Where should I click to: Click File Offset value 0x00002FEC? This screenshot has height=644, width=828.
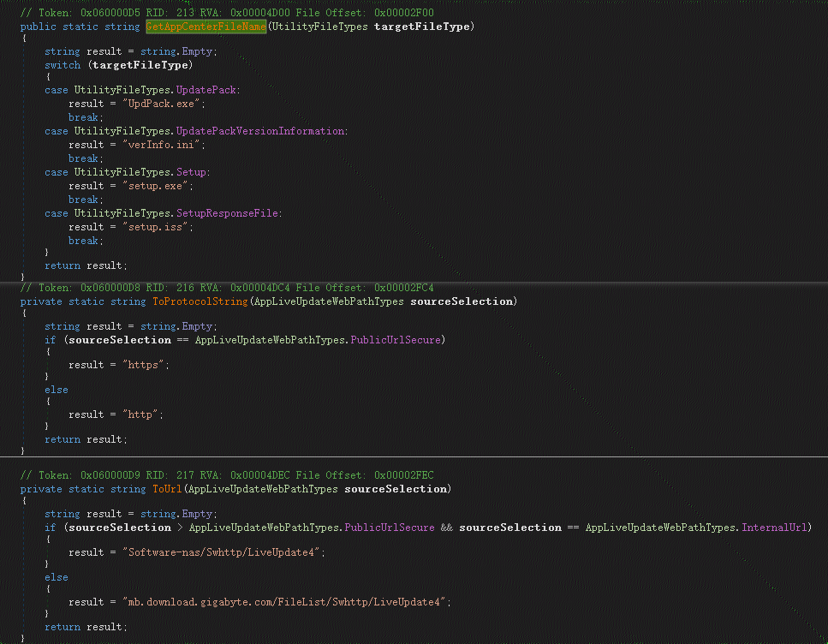pyautogui.click(x=404, y=475)
